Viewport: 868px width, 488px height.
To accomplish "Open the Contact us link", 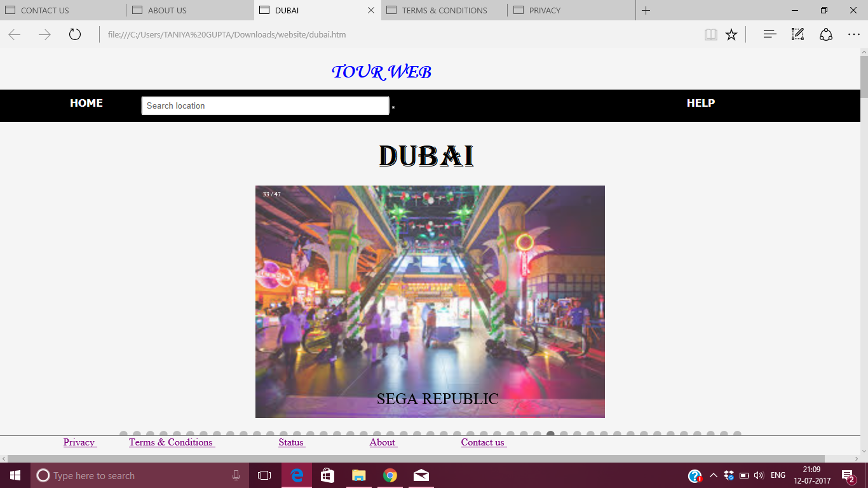I will [x=483, y=442].
